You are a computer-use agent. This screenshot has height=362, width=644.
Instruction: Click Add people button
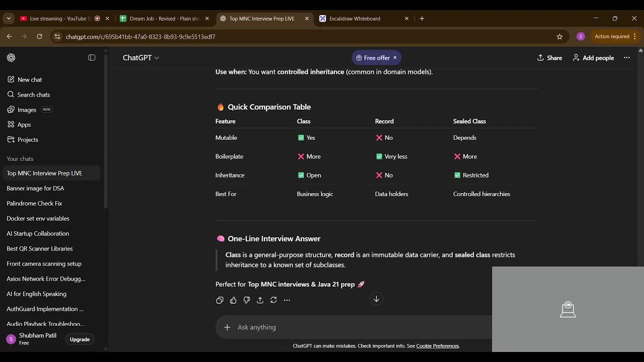[x=593, y=58]
